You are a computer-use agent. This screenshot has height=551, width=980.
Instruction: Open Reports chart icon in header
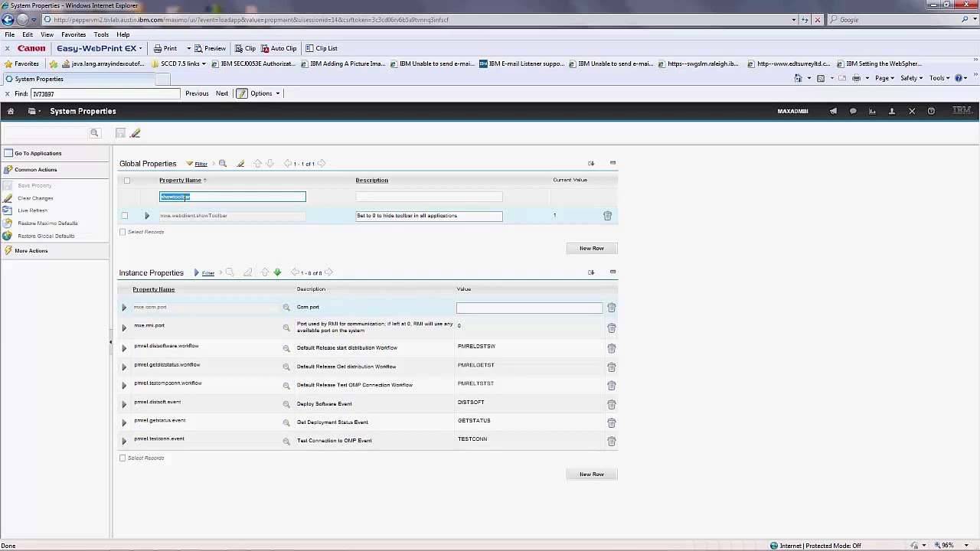872,111
